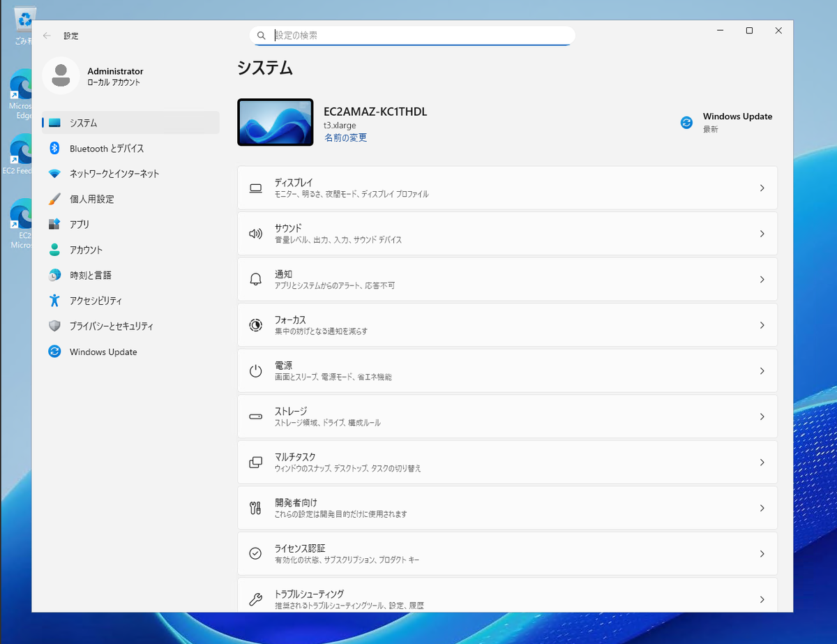
Task: Expand the ライセンス認証 row chevron
Action: [x=762, y=553]
